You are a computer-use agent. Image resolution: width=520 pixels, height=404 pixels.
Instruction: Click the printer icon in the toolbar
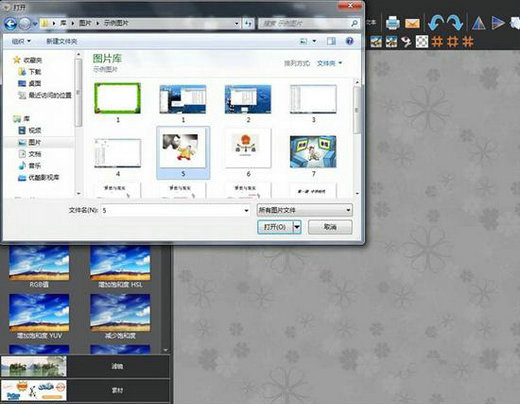pyautogui.click(x=393, y=23)
